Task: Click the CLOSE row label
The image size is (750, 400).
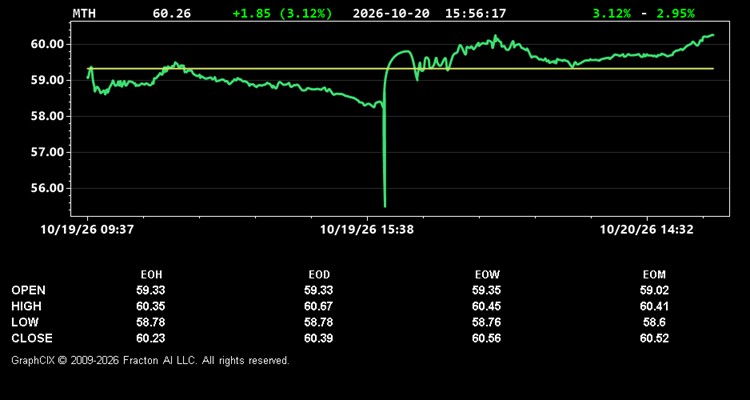Action: pyautogui.click(x=32, y=338)
